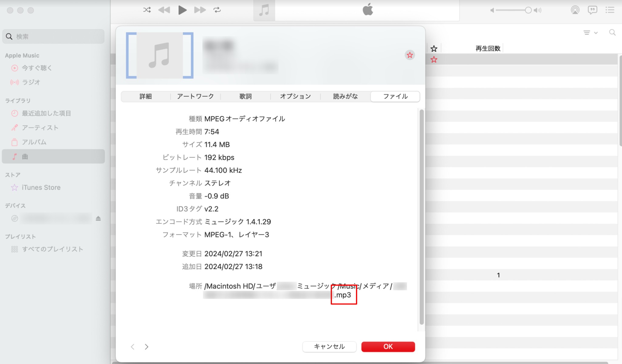Switch to the 詳細 tab
622x364 pixels.
pyautogui.click(x=146, y=96)
